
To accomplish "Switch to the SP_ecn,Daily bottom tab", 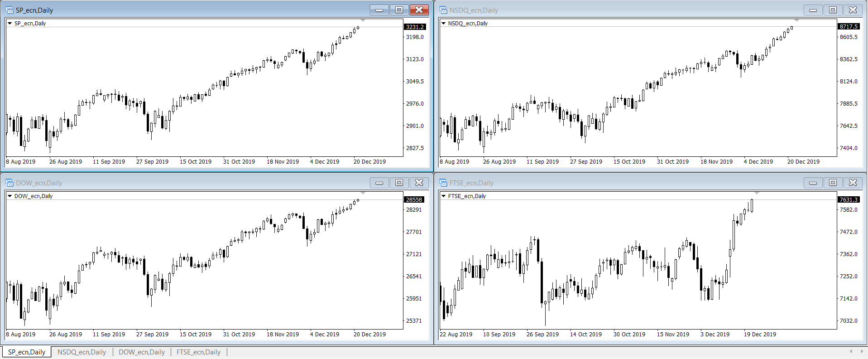I will (27, 352).
